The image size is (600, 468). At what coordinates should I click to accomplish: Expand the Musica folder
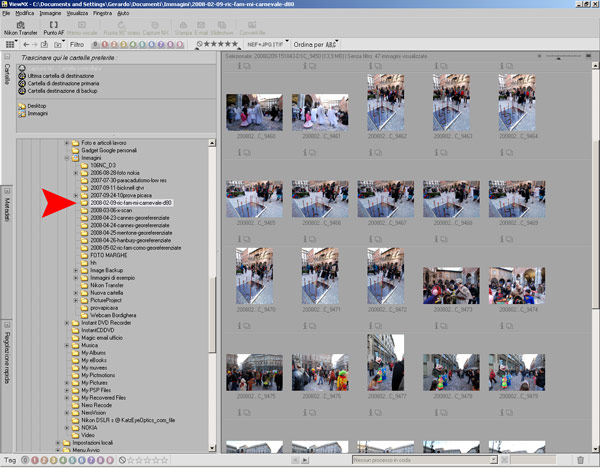coord(67,346)
